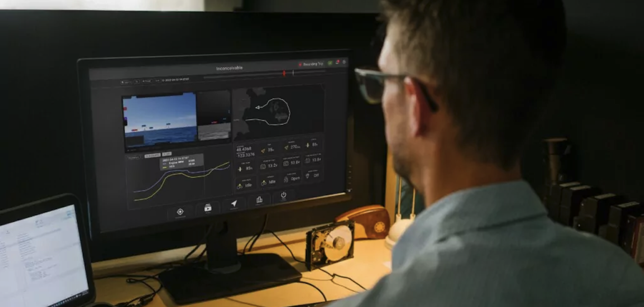Select the navigation arrow icon in bottom bar
644x307 pixels.
[234, 204]
